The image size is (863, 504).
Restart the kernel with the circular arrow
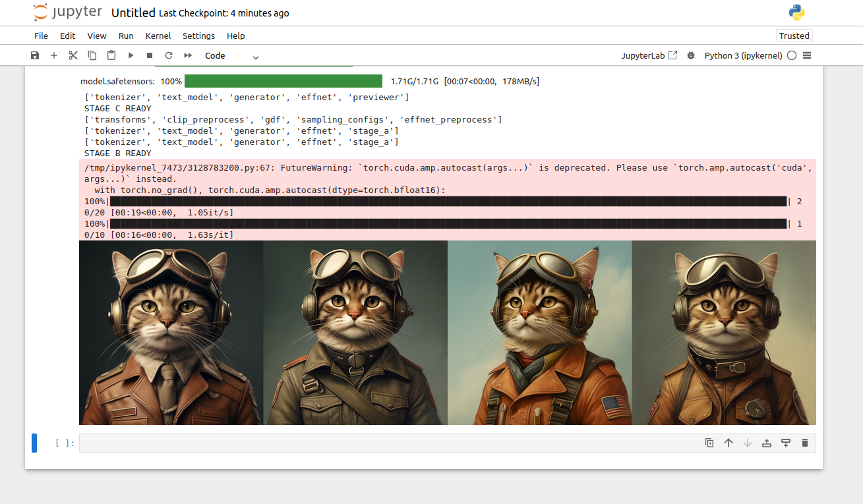coord(169,56)
